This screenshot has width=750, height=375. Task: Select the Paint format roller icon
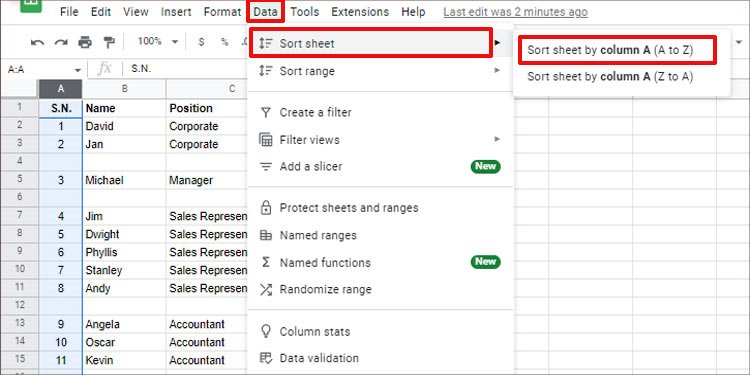click(x=109, y=43)
